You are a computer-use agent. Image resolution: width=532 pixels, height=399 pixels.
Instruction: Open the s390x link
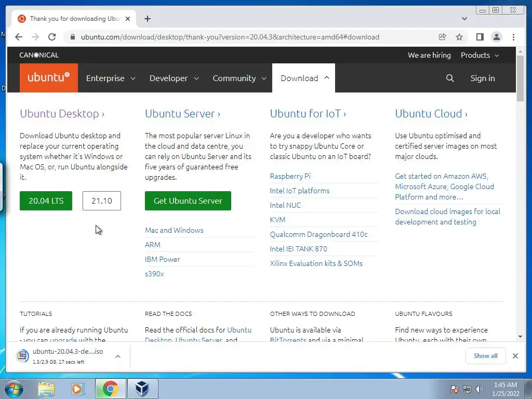[x=154, y=274]
